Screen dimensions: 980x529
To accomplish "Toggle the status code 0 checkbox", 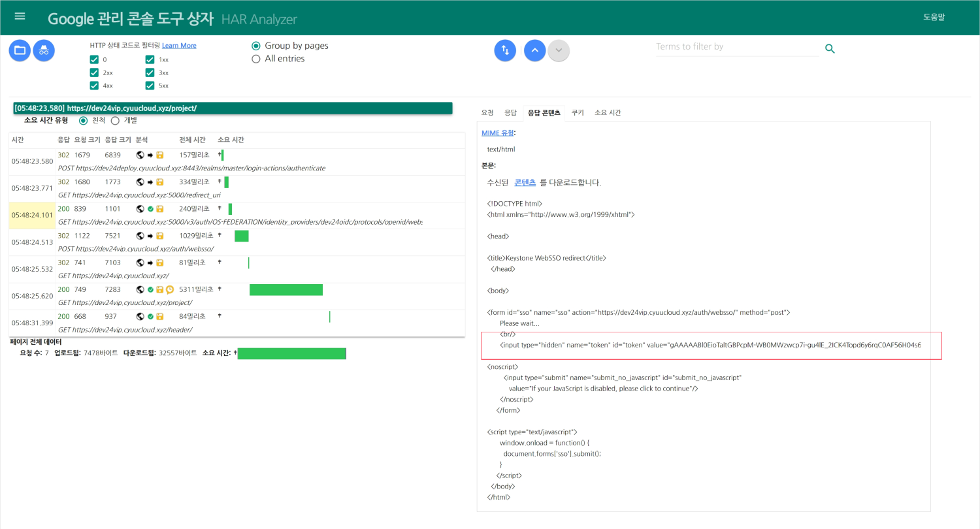I will coord(95,59).
